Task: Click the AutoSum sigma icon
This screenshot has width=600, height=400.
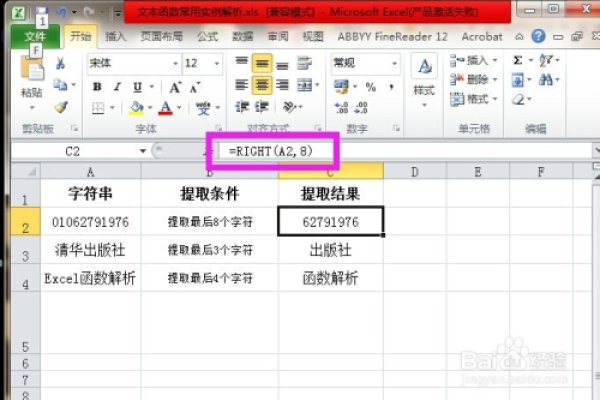Action: [x=518, y=60]
